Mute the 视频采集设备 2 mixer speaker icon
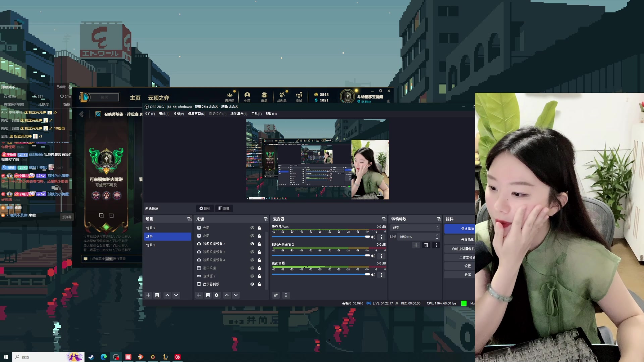This screenshot has width=644, height=362. click(x=373, y=256)
